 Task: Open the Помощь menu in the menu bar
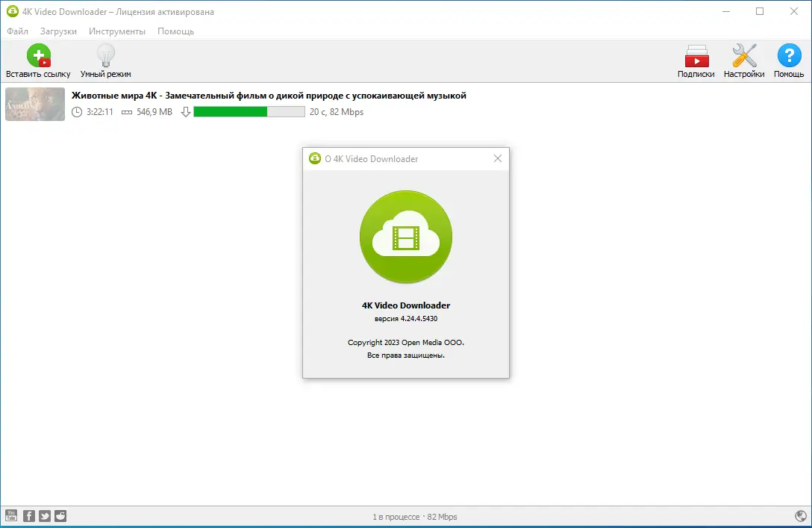tap(175, 31)
